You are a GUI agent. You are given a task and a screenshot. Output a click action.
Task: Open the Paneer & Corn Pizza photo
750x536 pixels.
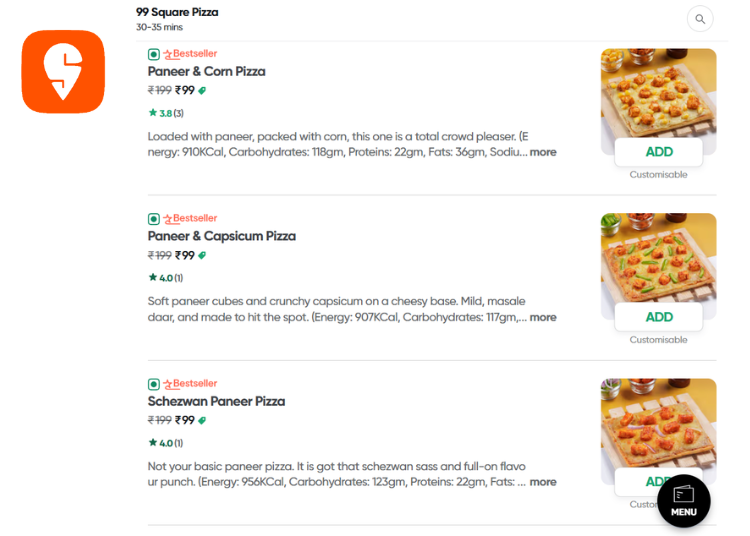[658, 92]
